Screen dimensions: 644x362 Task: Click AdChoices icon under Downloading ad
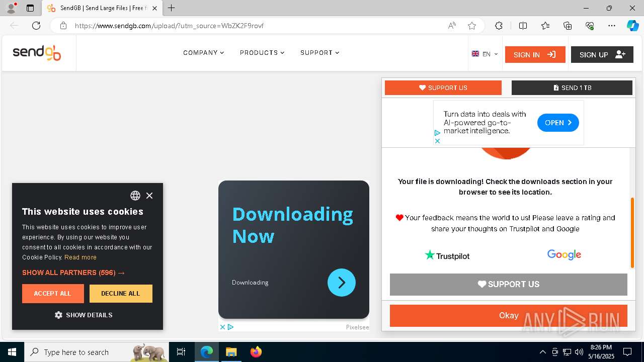(230, 327)
